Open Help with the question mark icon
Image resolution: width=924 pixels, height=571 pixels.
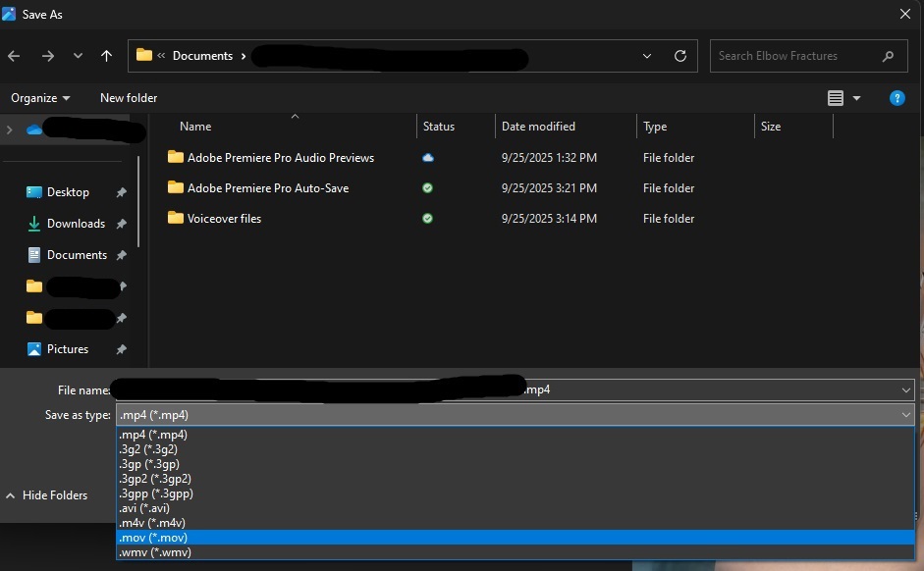pos(897,98)
